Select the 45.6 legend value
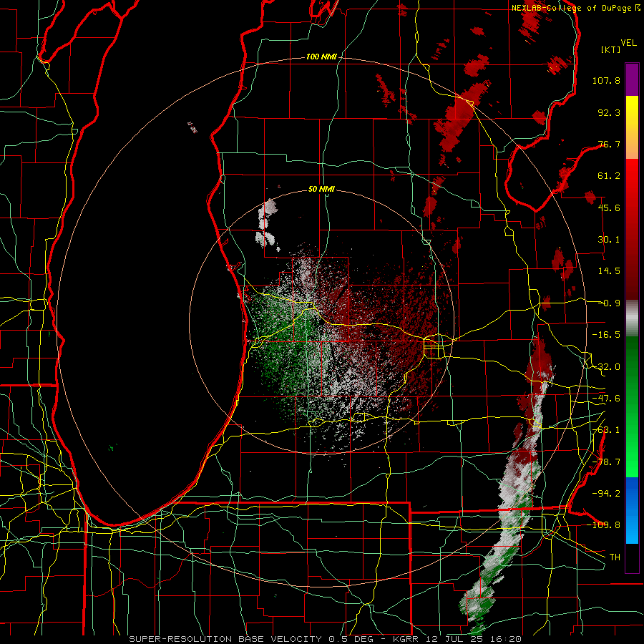 tap(609, 208)
